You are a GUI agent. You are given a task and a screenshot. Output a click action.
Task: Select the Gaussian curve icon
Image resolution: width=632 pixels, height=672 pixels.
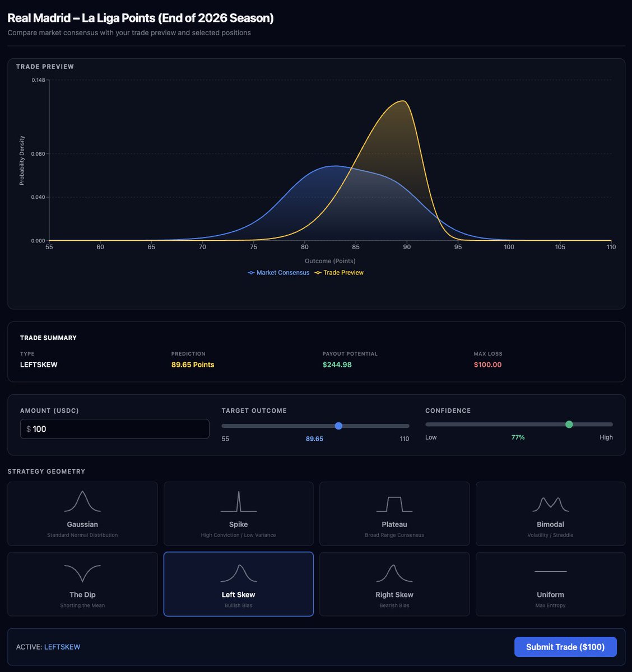tap(82, 501)
